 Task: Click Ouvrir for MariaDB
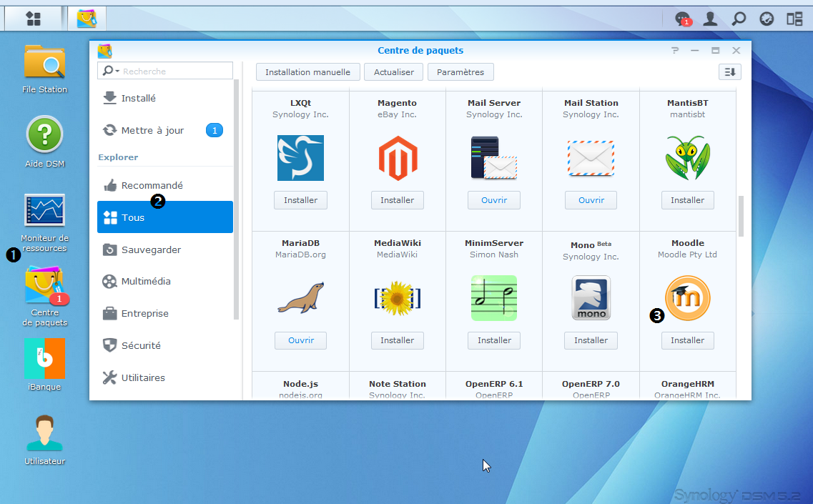tap(301, 340)
